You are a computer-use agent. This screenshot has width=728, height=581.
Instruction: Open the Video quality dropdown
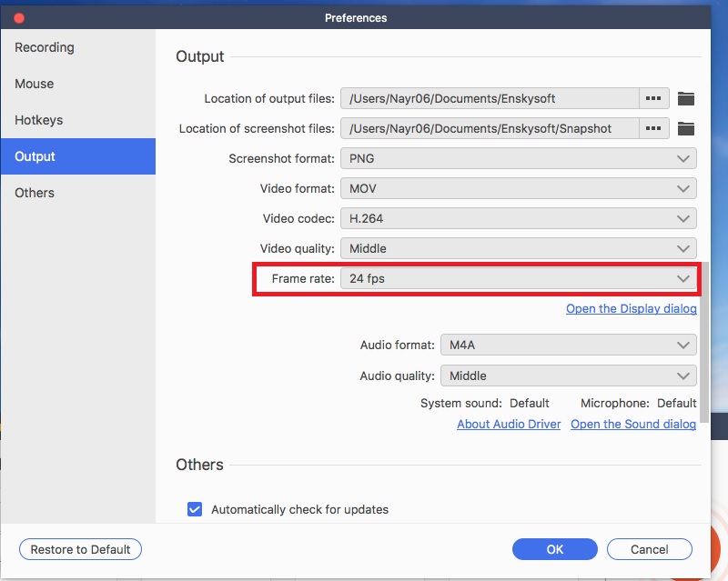coord(518,248)
